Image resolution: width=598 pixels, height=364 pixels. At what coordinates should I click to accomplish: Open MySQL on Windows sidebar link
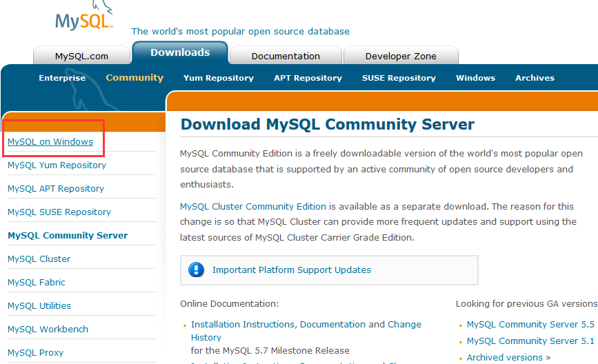pyautogui.click(x=50, y=142)
